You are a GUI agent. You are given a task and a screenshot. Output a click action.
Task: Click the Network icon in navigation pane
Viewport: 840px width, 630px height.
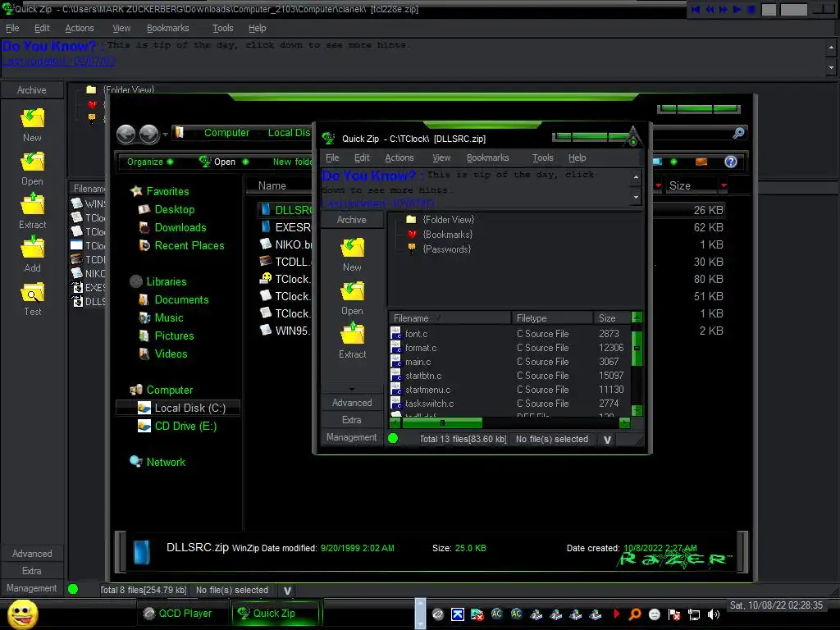click(x=135, y=461)
